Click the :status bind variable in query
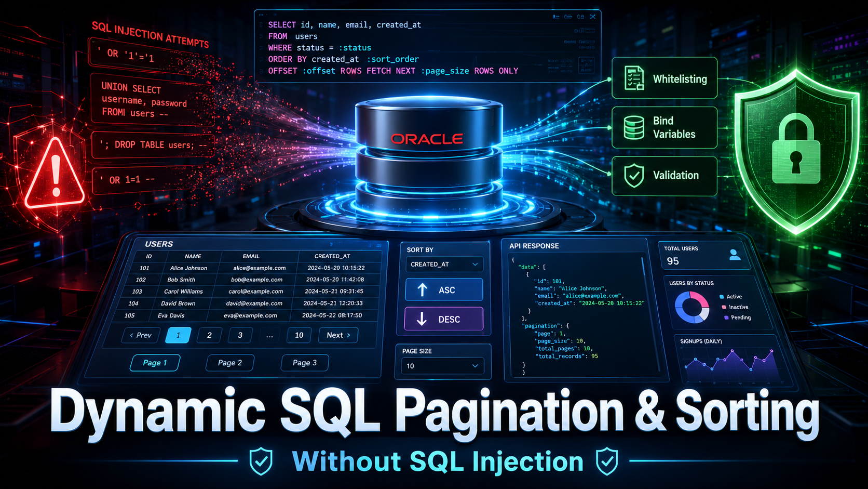The width and height of the screenshot is (868, 489). [x=355, y=48]
